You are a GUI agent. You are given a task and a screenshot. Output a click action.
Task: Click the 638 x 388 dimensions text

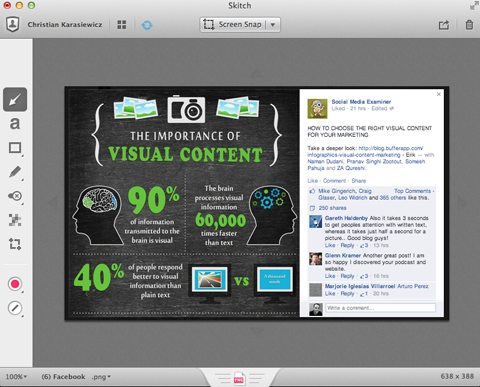tap(457, 376)
